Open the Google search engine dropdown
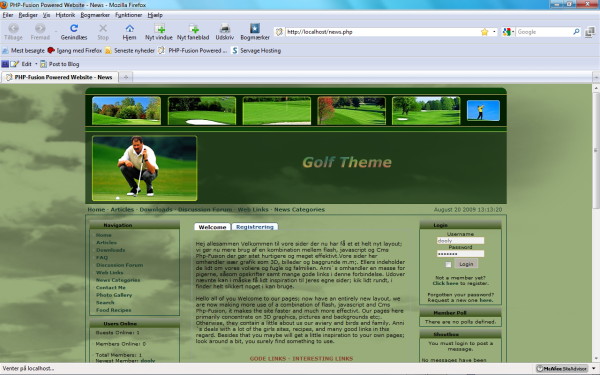The width and height of the screenshot is (600, 375). click(x=509, y=32)
